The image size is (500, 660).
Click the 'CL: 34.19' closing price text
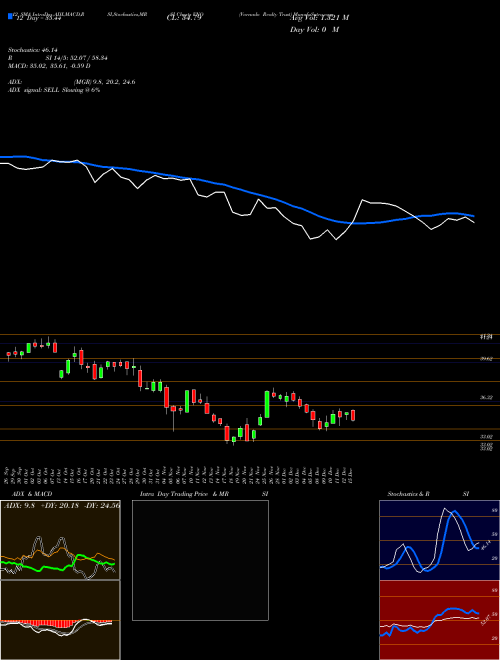tap(184, 18)
